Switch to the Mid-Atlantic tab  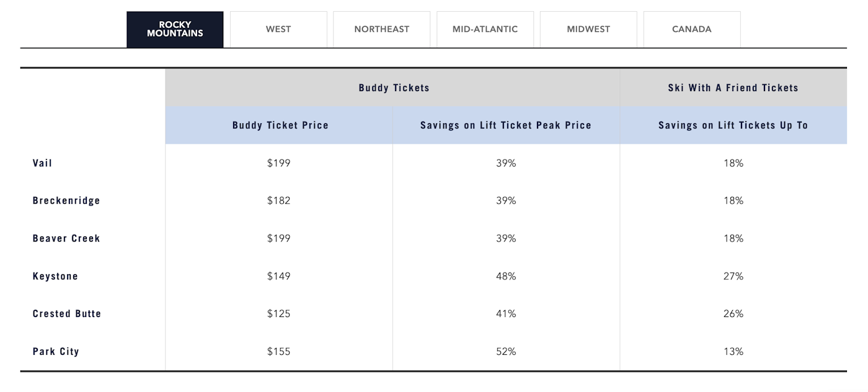pos(485,29)
